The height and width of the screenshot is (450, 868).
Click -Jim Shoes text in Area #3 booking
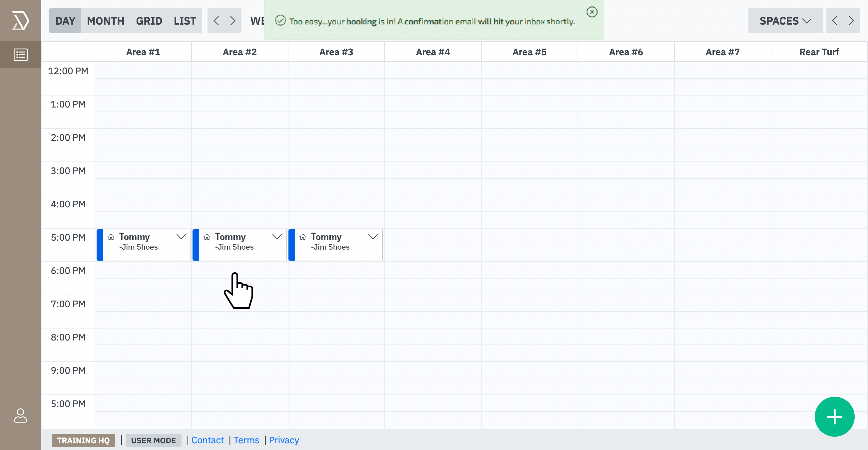(x=330, y=247)
